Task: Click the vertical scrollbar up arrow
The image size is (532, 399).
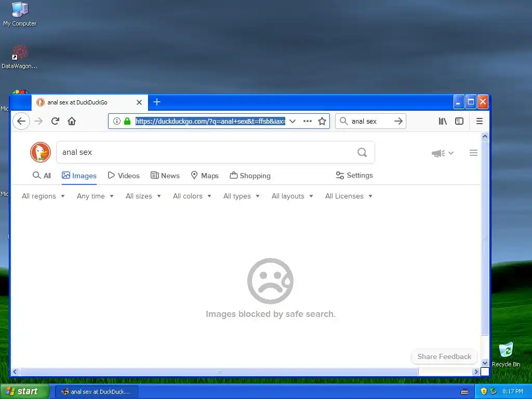Action: coord(485,136)
